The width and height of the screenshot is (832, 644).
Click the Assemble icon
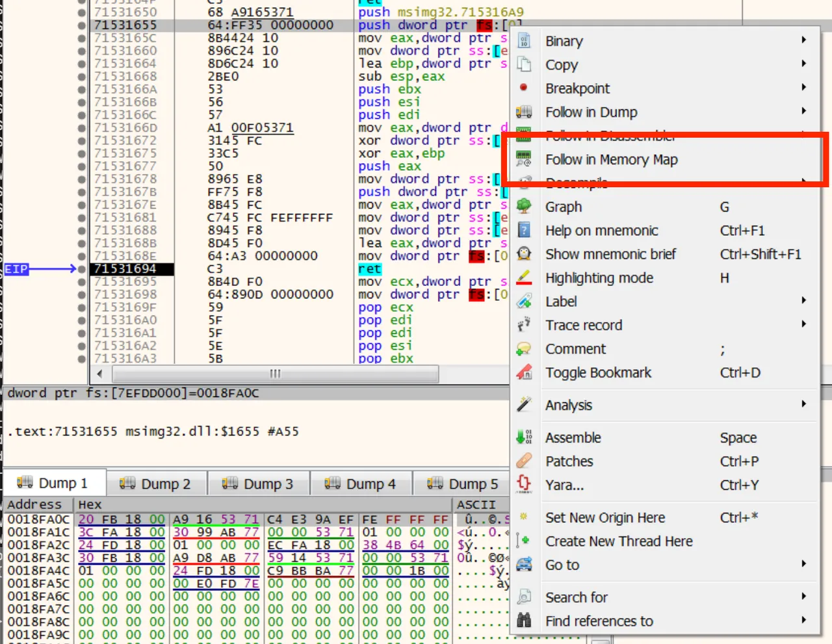524,437
